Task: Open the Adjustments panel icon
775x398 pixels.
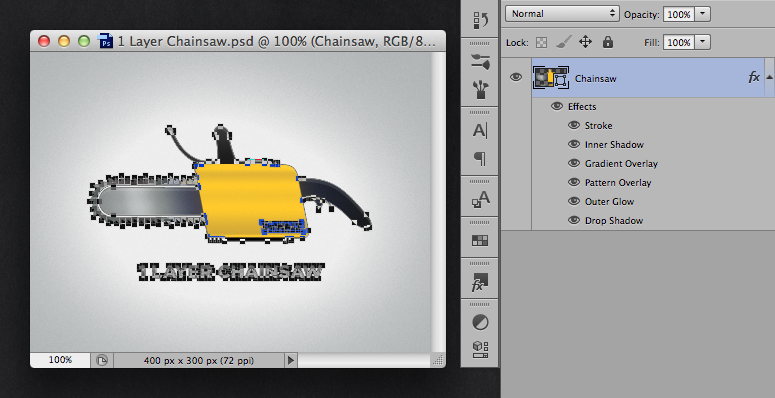Action: [480, 322]
